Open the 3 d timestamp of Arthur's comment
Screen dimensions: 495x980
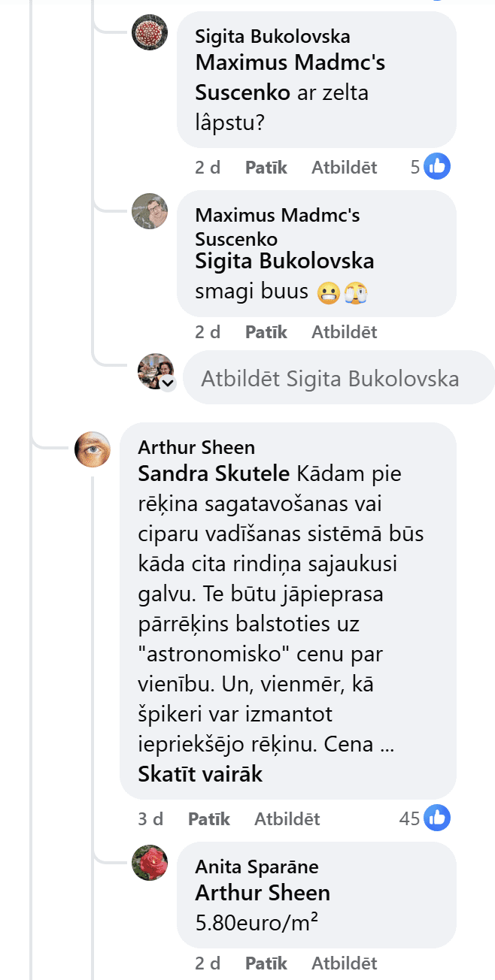tap(150, 819)
